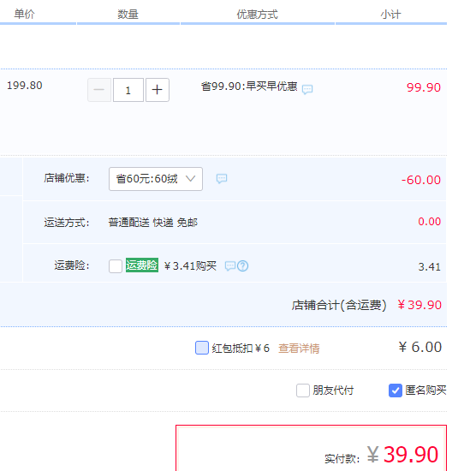476x471 pixels.
Task: Check the 红包抵扣¥6 checkbox
Action: click(202, 348)
